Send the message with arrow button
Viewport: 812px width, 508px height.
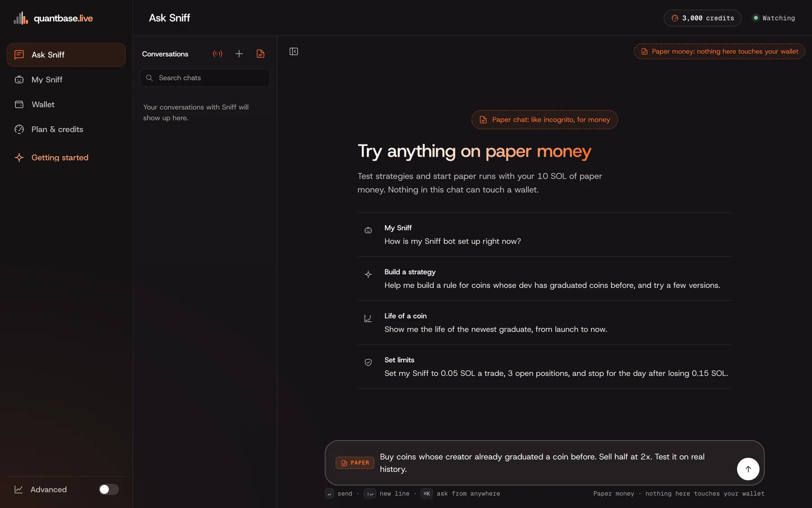748,469
